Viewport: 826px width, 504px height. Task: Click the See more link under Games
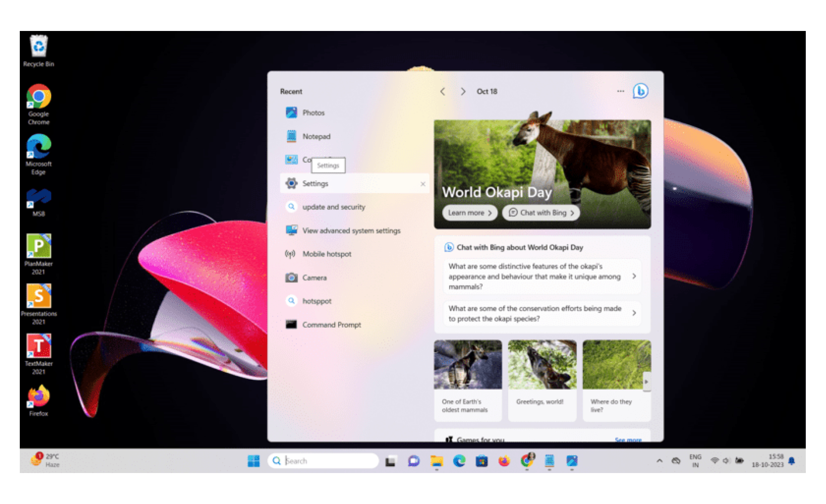[x=628, y=439]
